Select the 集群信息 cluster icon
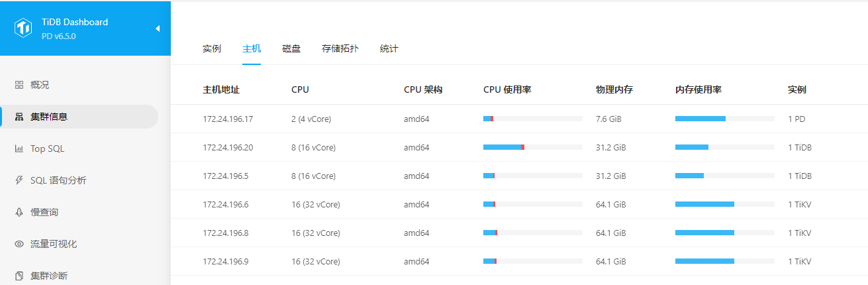Image resolution: width=868 pixels, height=285 pixels. 19,117
